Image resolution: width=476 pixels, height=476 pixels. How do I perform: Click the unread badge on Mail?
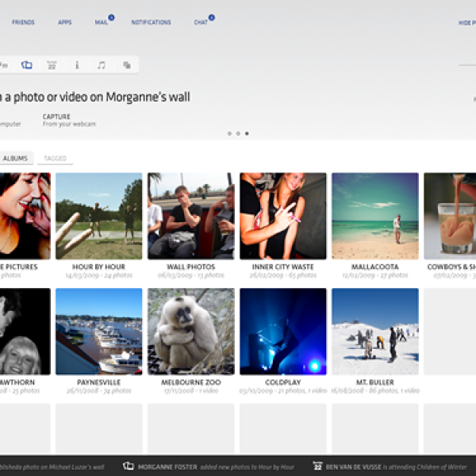111,17
